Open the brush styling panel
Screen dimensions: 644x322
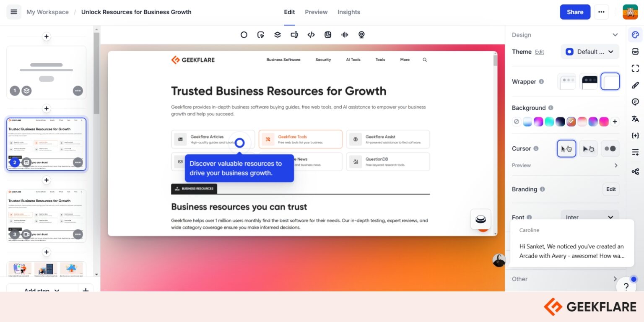click(635, 85)
